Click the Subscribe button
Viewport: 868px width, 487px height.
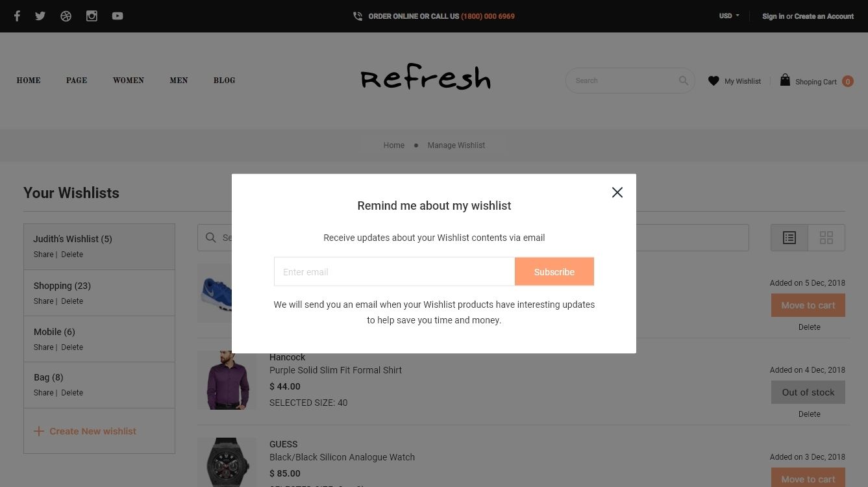tap(554, 272)
